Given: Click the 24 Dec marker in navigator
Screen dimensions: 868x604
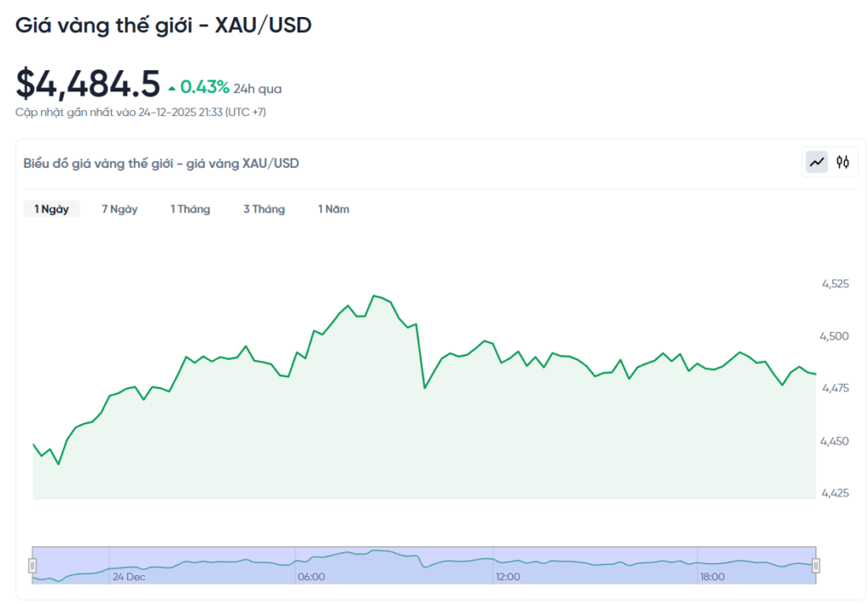Looking at the screenshot, I should [129, 577].
